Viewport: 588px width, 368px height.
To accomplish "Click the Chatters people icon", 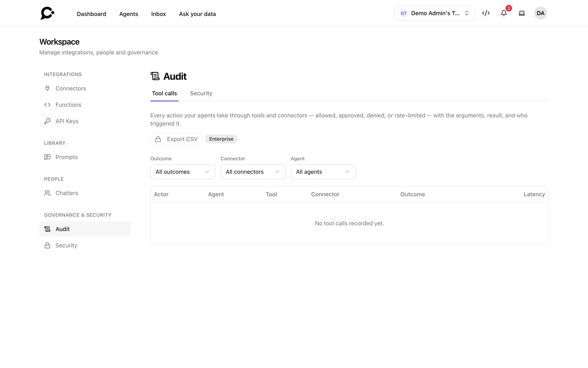I will tap(47, 193).
